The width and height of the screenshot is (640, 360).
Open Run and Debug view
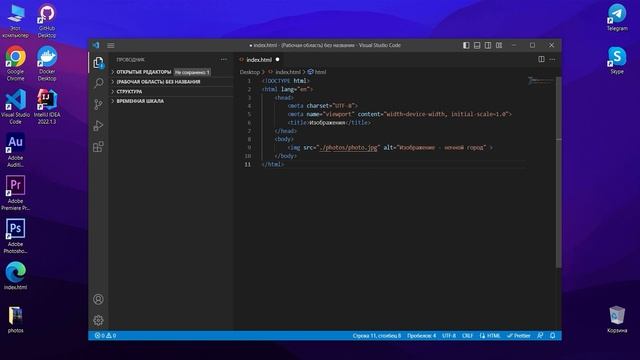(98, 126)
